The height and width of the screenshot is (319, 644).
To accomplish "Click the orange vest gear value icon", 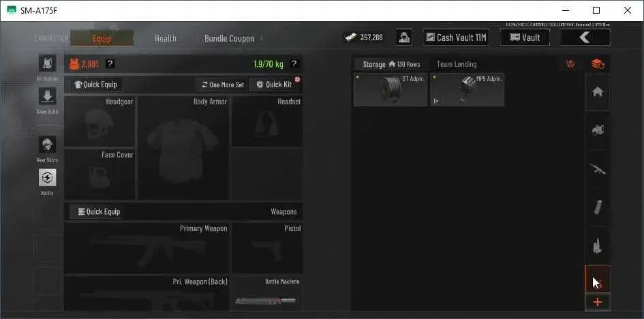I will 74,64.
